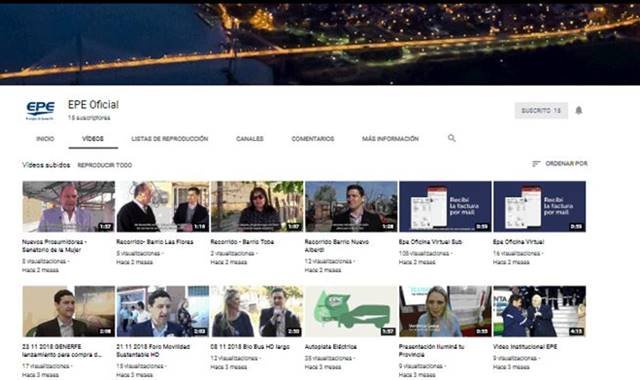640x380 pixels.
Task: Play the Epe Oficina Virtual Sub thumbnail
Action: pos(445,207)
